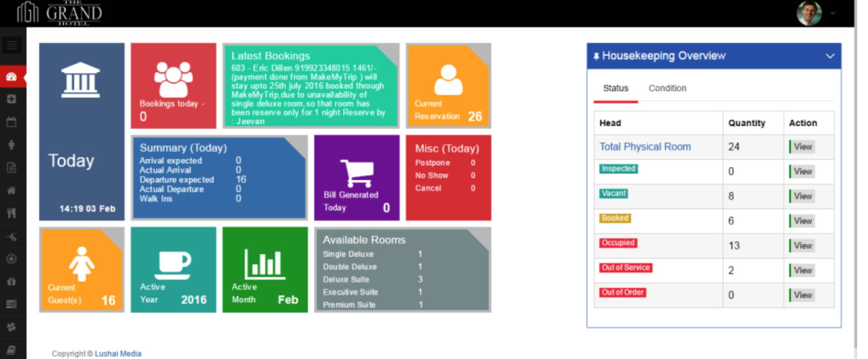
Task: Select the fork and knife restaurant icon
Action: (x=12, y=213)
